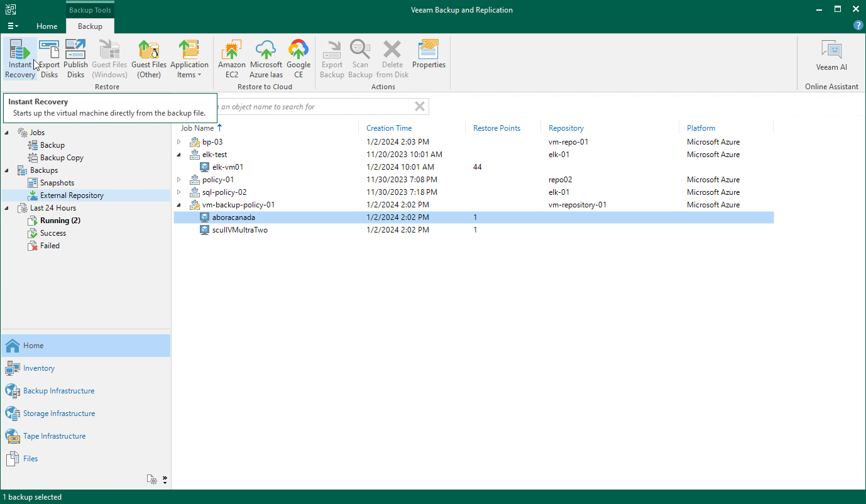Viewport: 866px width, 504px height.
Task: Sort by Job Name column header
Action: [197, 128]
